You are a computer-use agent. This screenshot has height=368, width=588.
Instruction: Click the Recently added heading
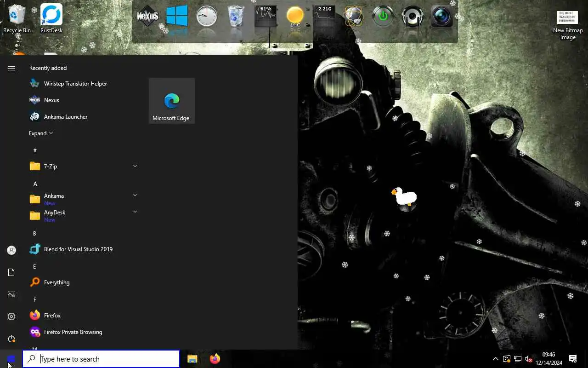tap(48, 68)
